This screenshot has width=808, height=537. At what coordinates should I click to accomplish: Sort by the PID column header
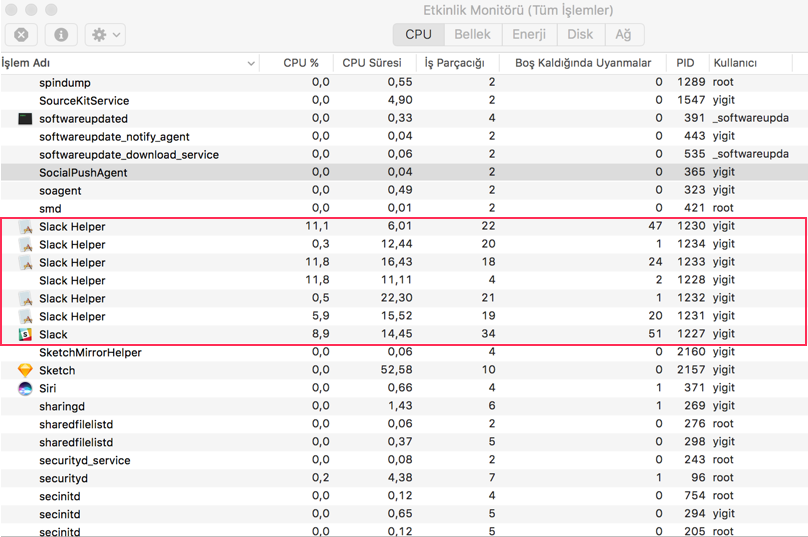[x=687, y=63]
